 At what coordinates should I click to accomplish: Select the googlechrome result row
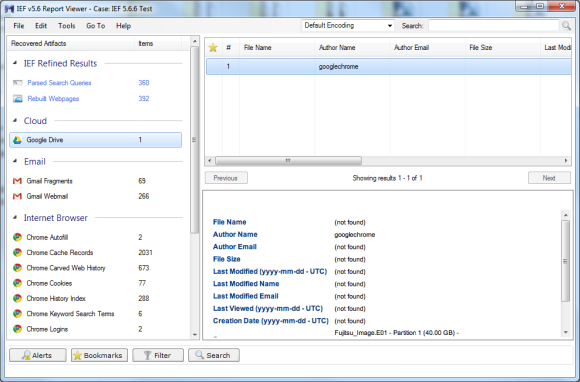click(388, 67)
